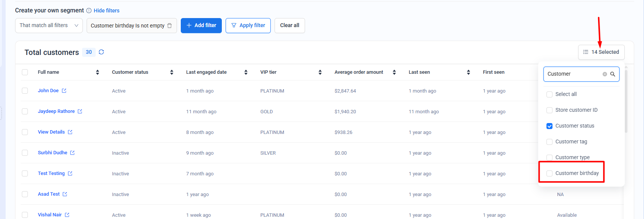Check the Customer birthday column checkbox
The width and height of the screenshot is (644, 219).
click(549, 173)
